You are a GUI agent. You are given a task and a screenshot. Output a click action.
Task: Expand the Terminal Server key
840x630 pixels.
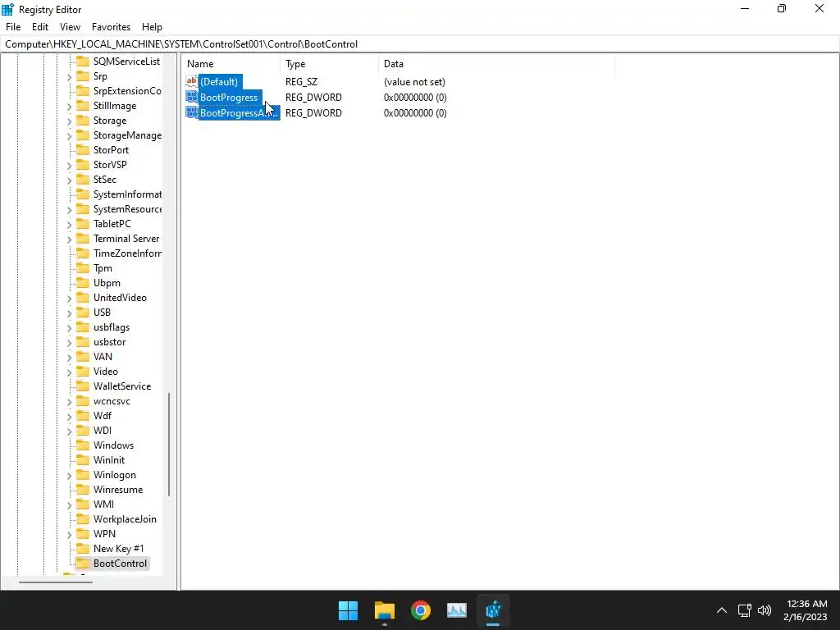tap(69, 240)
